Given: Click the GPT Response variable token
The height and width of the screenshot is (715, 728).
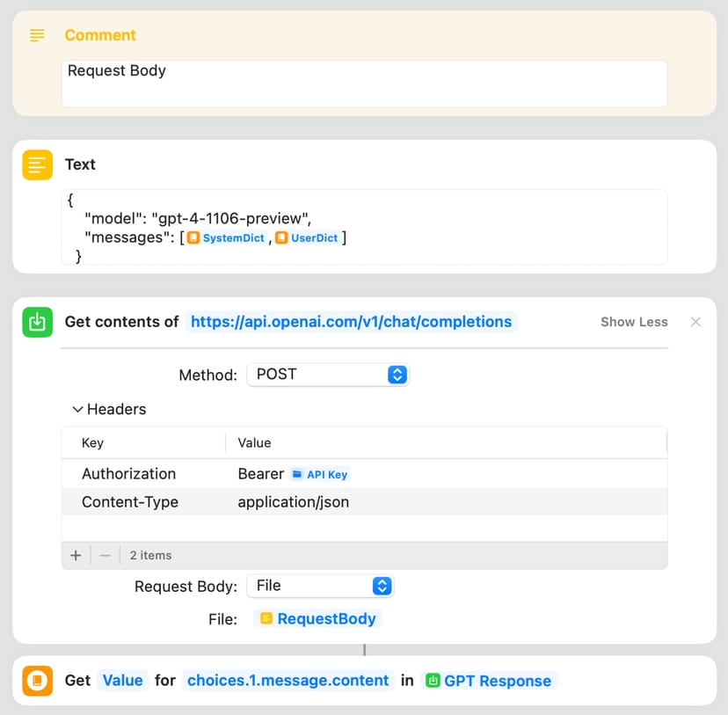Looking at the screenshot, I should tap(489, 681).
